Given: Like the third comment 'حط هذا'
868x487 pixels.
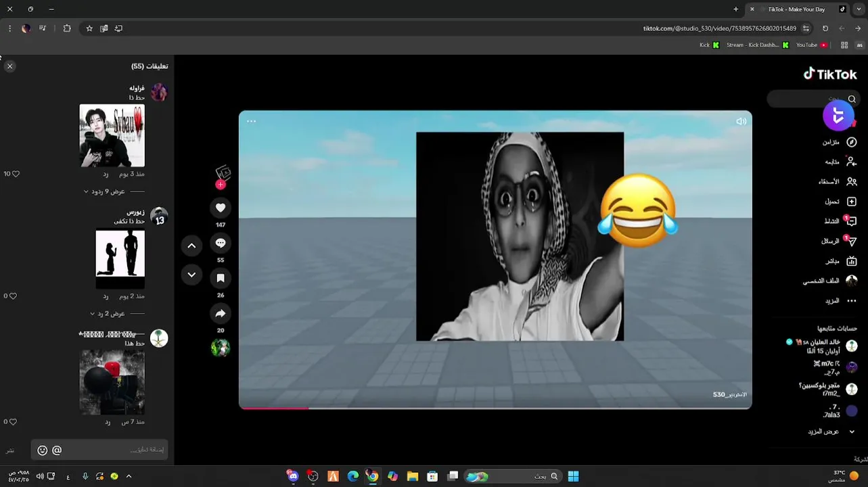Looking at the screenshot, I should click(x=13, y=422).
